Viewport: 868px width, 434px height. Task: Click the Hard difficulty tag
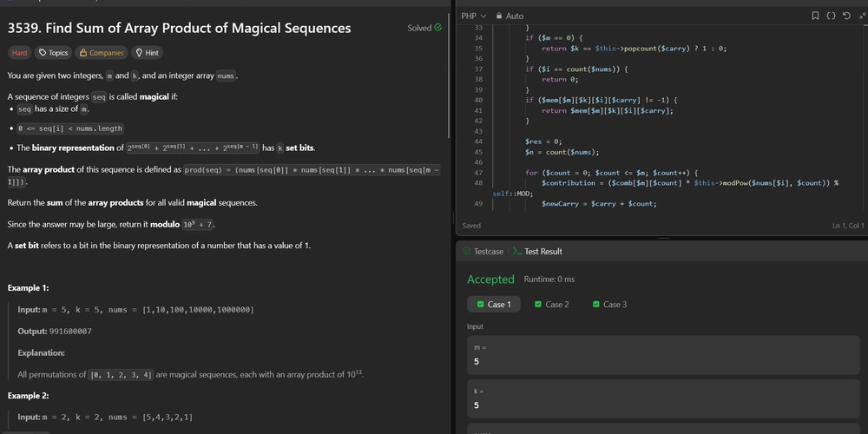coord(19,53)
